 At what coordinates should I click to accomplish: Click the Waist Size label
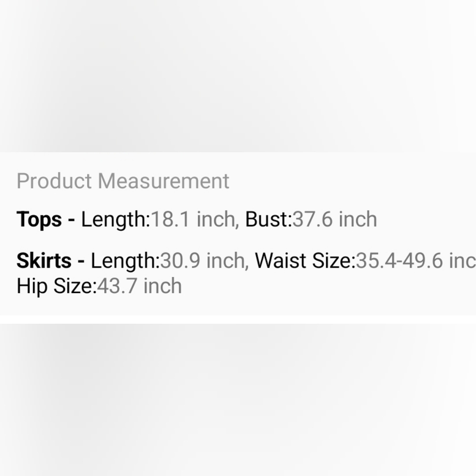pos(305,261)
